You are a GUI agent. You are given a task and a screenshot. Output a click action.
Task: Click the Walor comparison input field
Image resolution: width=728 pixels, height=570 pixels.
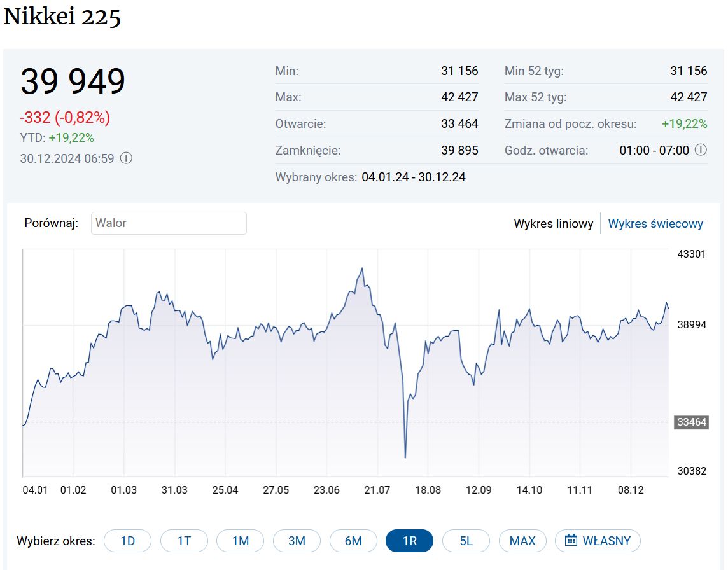pyautogui.click(x=169, y=223)
